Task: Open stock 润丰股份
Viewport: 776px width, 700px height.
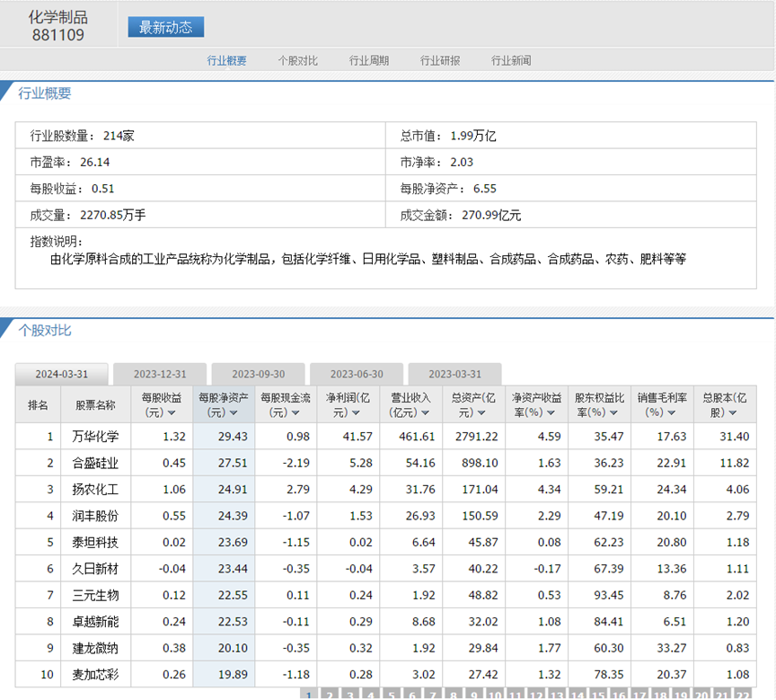Action: point(95,516)
